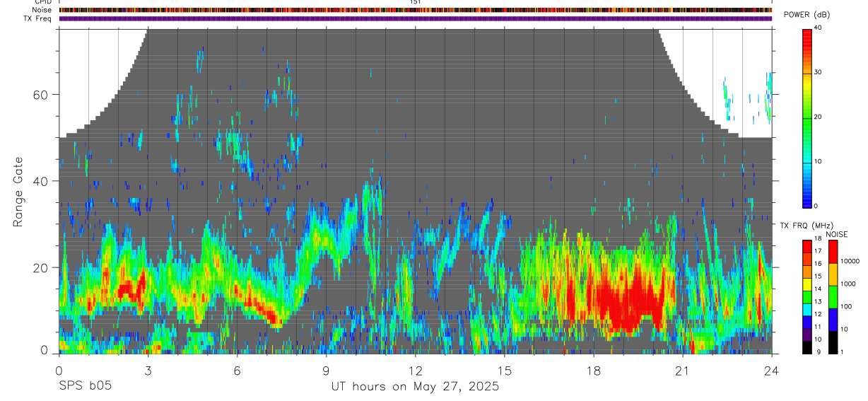The height and width of the screenshot is (401, 868).
Task: Click the SPS b05 beam label
Action: tap(85, 386)
